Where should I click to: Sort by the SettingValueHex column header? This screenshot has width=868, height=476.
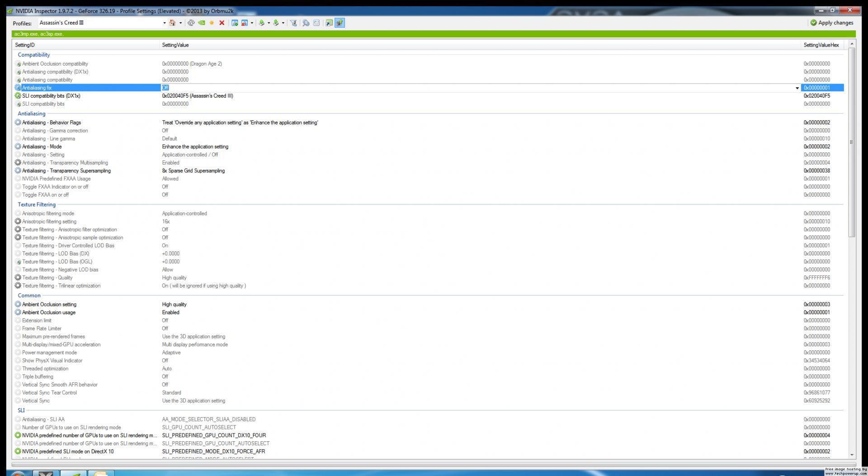pyautogui.click(x=822, y=45)
